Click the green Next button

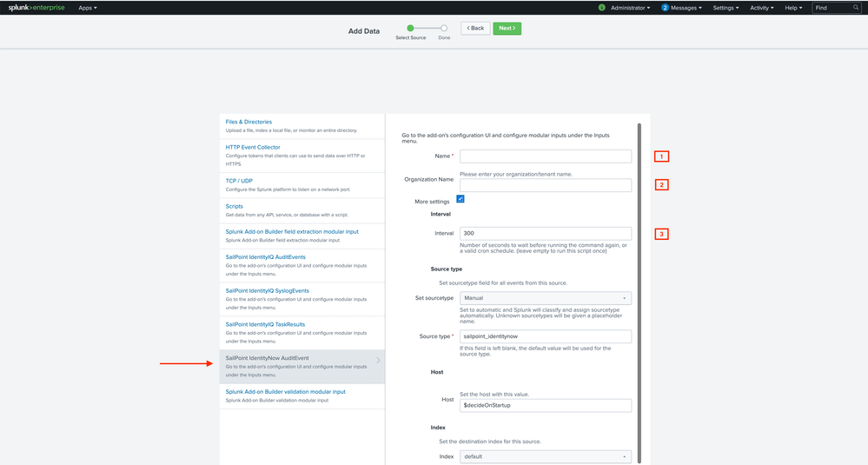click(x=507, y=29)
